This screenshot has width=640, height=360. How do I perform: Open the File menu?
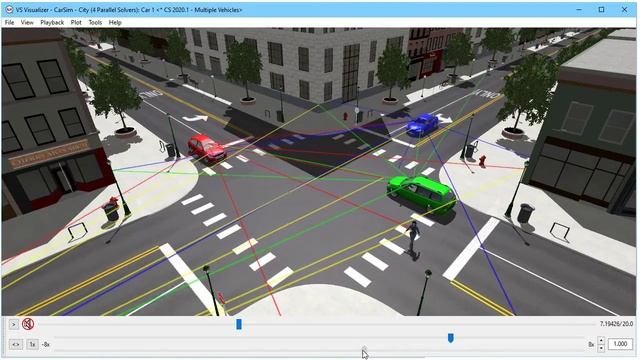coord(9,22)
